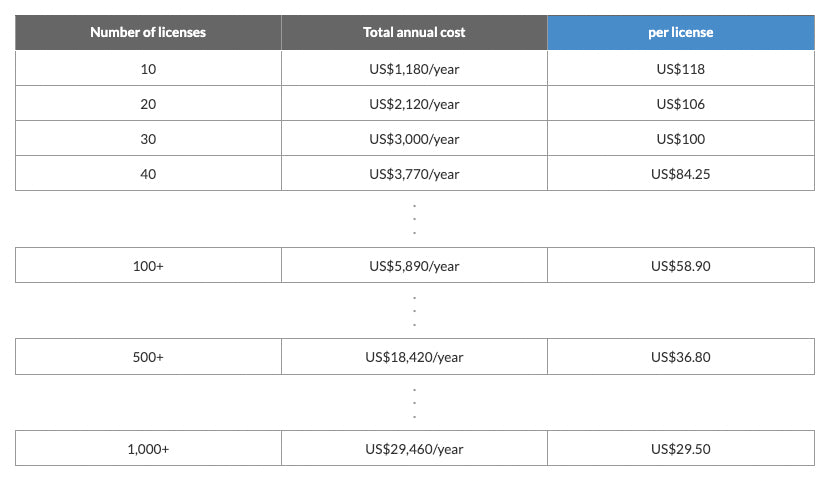
Task: Select the 500+ licenses cell
Action: coord(148,357)
